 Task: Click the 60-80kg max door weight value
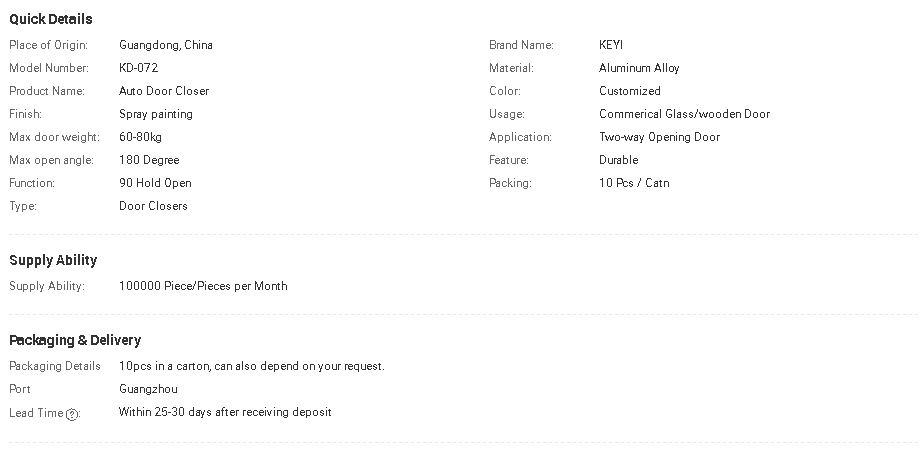click(140, 137)
